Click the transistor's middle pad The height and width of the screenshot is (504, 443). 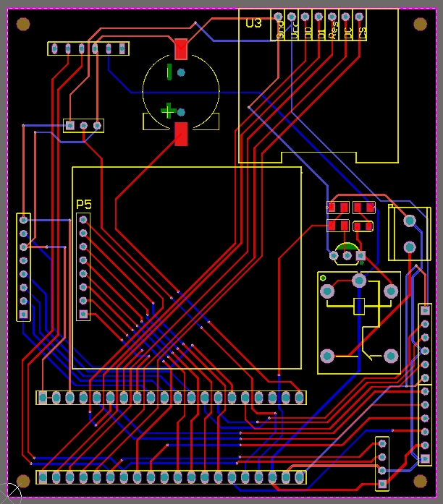click(347, 256)
